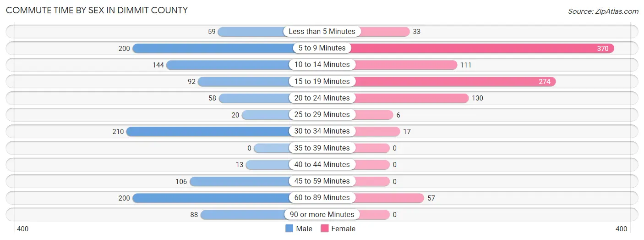
Task: Select the 'Less than 5 Minutes' label
Action: click(x=322, y=32)
